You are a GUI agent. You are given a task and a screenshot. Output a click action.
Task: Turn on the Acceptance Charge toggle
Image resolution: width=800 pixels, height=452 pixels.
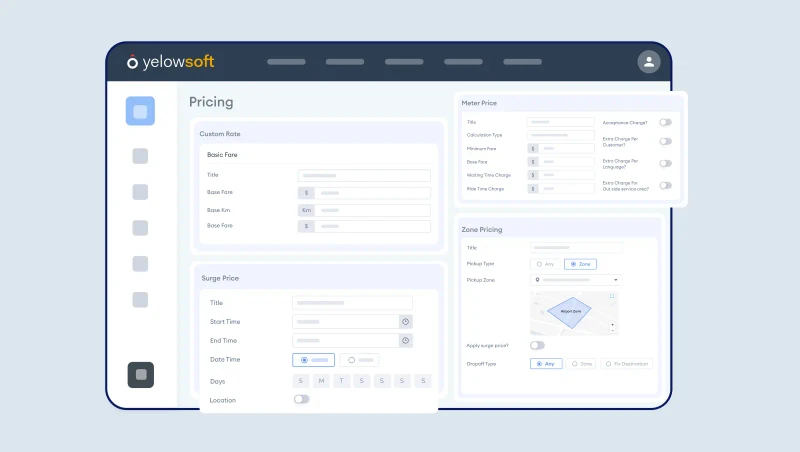click(x=665, y=122)
